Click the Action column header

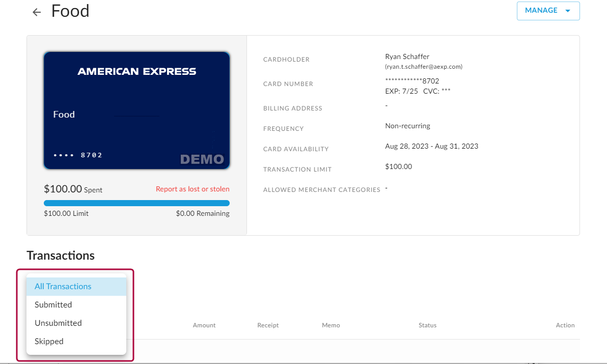coord(565,325)
